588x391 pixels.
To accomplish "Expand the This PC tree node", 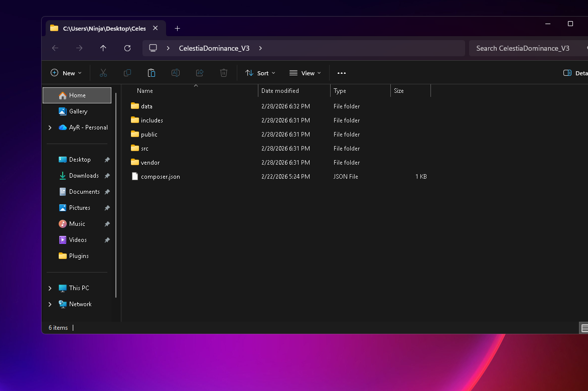I will click(x=50, y=288).
